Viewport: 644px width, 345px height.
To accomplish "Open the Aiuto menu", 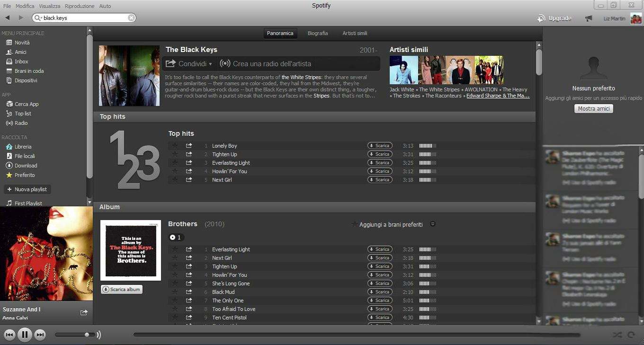I will 105,6.
